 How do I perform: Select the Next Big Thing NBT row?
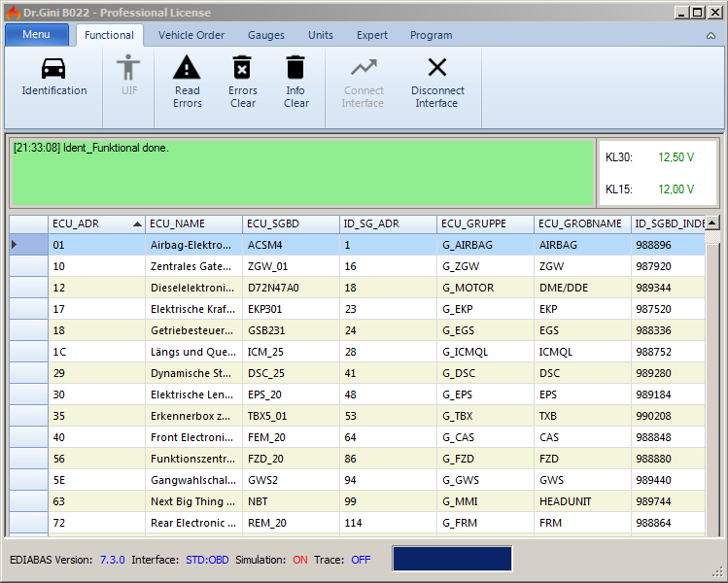coord(192,501)
